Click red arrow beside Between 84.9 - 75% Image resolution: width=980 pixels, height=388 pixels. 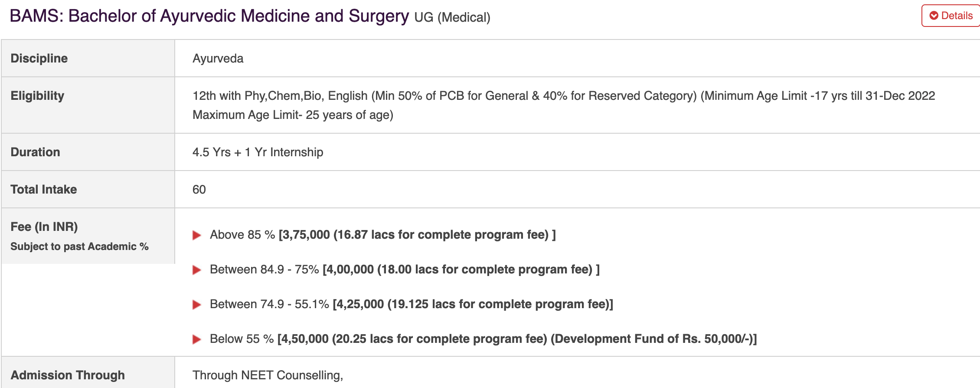click(196, 270)
